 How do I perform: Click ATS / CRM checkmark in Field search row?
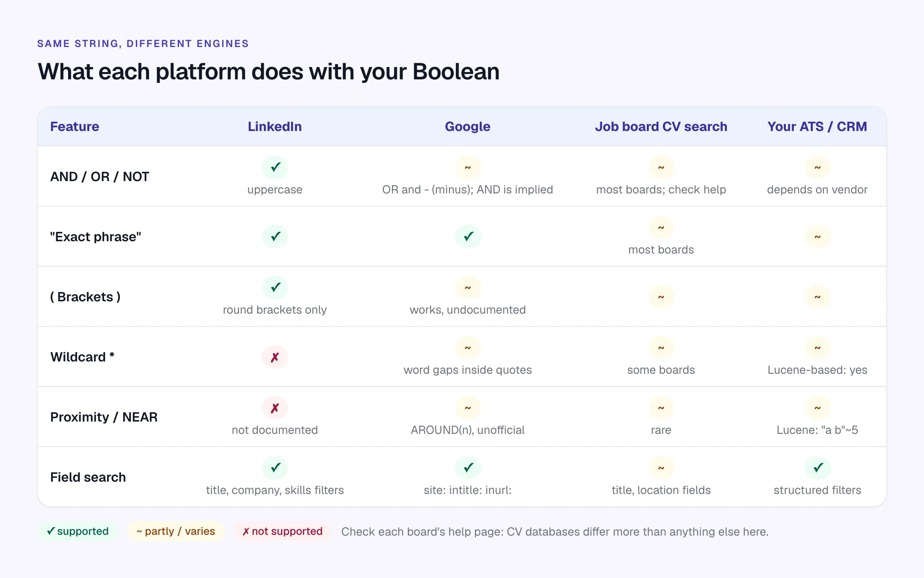817,468
